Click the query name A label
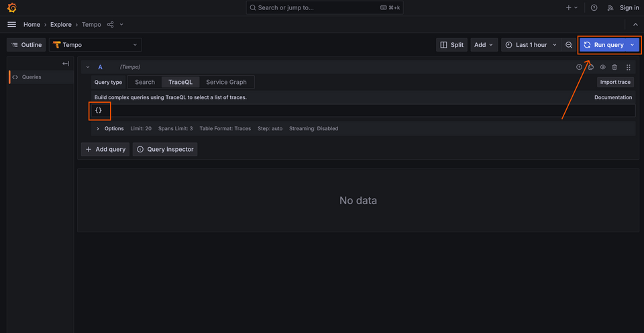The height and width of the screenshot is (333, 644). click(100, 67)
